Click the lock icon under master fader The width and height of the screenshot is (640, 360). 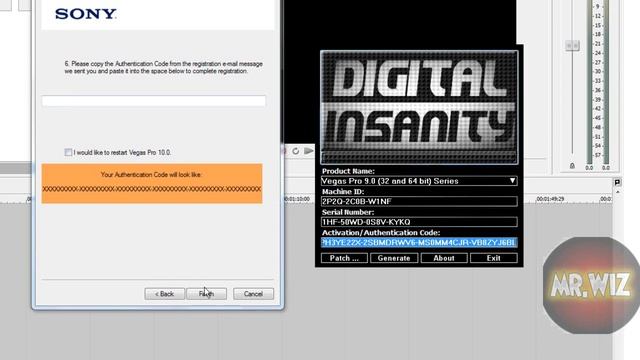click(x=572, y=166)
